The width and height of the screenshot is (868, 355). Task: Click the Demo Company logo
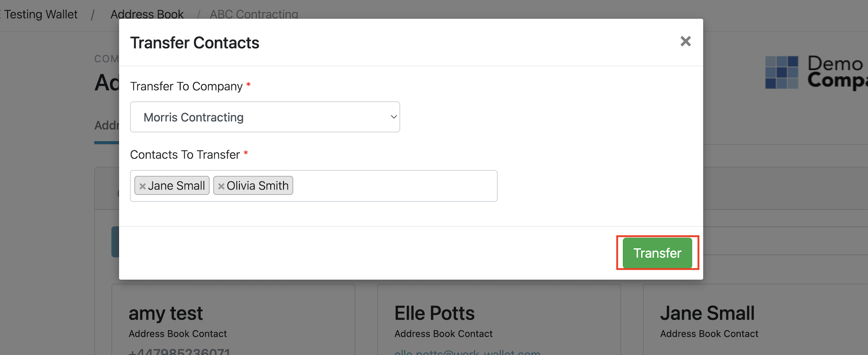coord(816,73)
